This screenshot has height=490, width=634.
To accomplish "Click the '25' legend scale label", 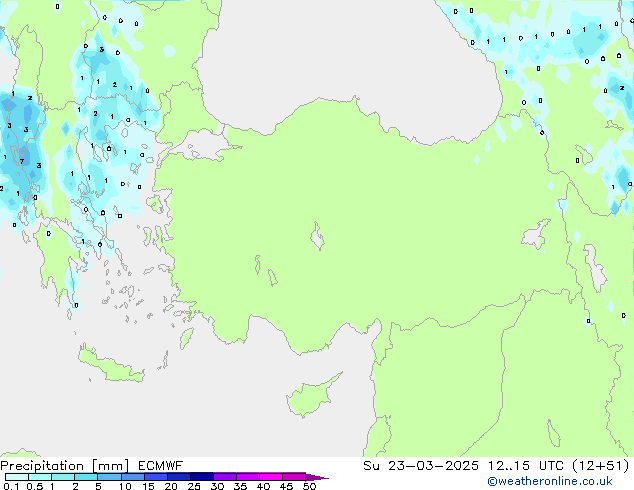I will (x=194, y=486).
